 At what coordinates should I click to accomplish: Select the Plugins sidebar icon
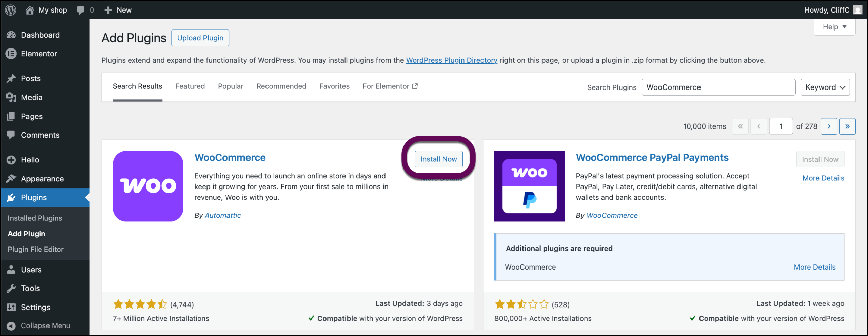[x=12, y=198]
